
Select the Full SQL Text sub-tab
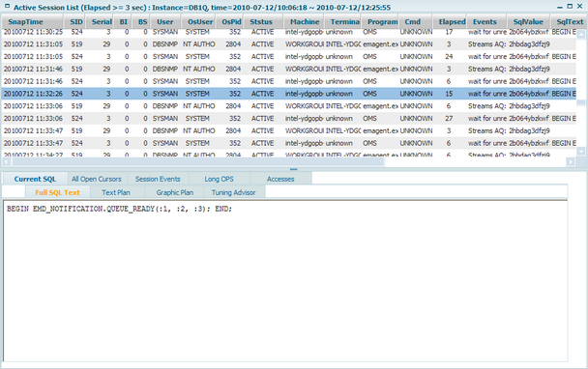point(57,192)
